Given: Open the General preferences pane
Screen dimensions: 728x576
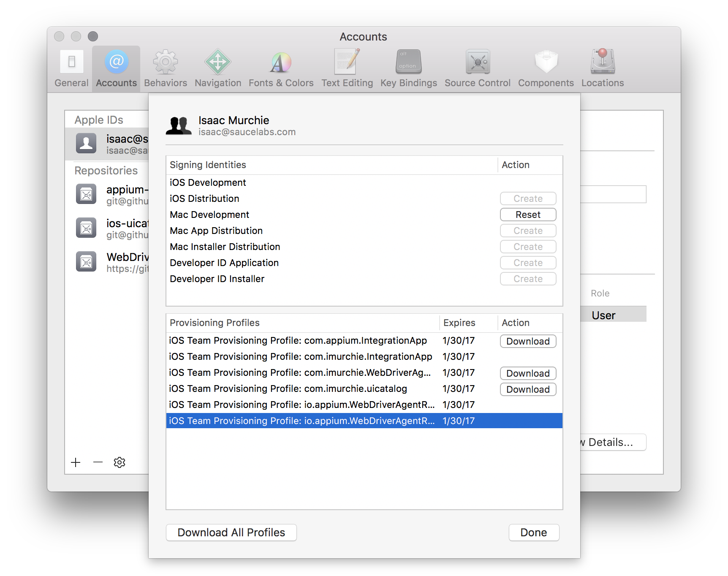Looking at the screenshot, I should [x=71, y=68].
